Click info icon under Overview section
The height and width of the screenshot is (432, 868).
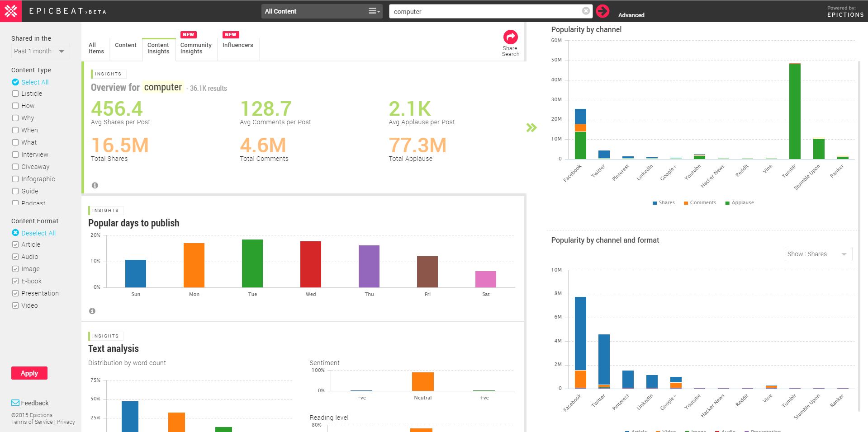95,185
